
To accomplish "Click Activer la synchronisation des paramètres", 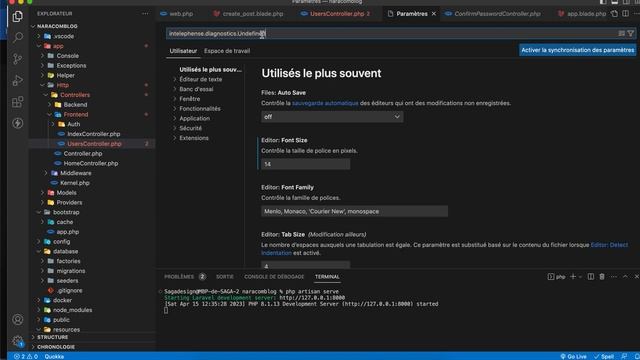I will point(578,50).
